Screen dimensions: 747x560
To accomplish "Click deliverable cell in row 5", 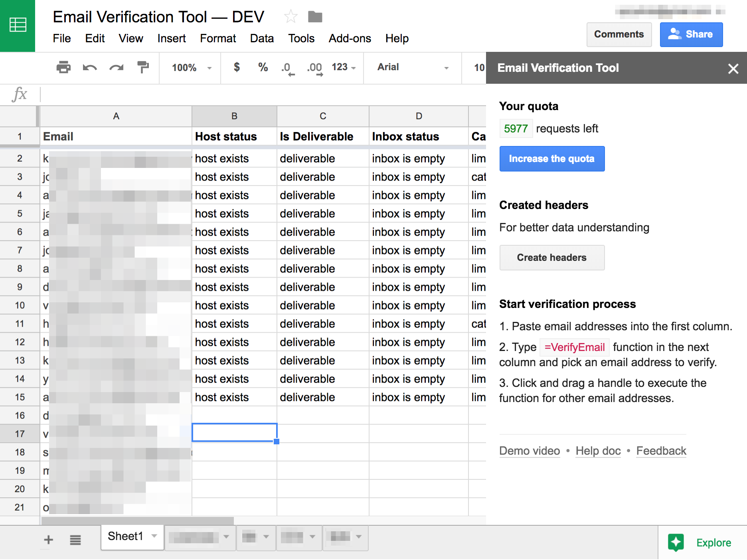I will tap(323, 213).
